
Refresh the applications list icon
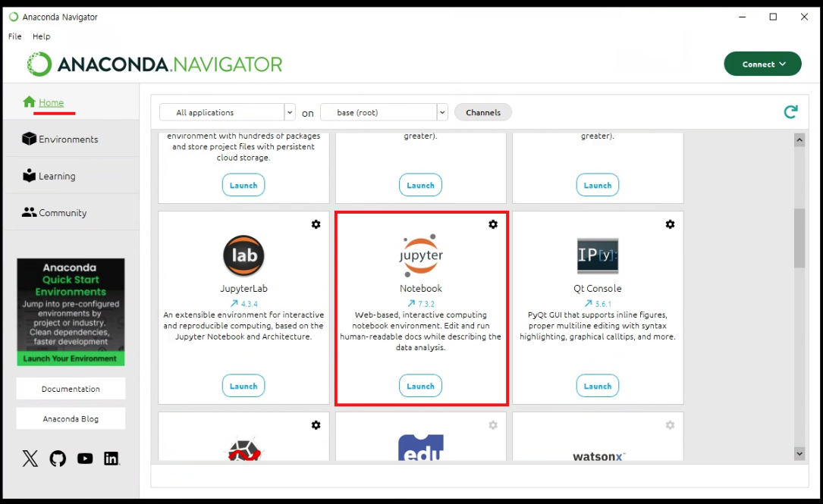(791, 111)
